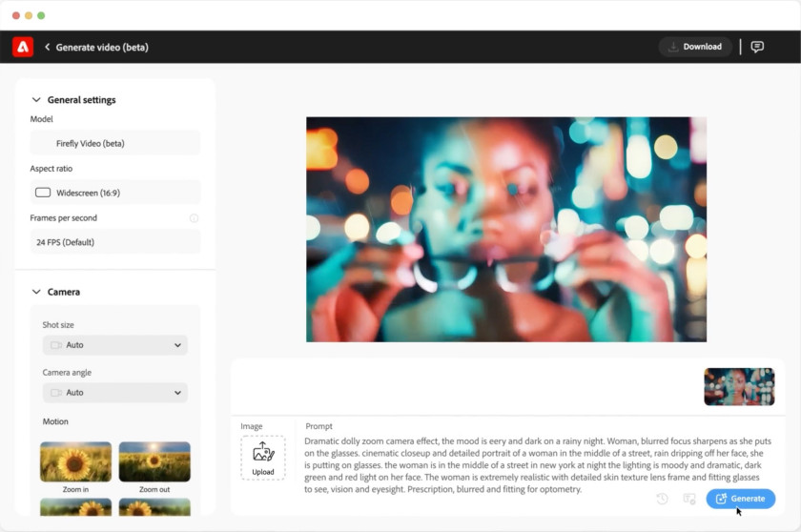Open the 24 FPS (Default) selector
The width and height of the screenshot is (801, 532).
click(115, 242)
